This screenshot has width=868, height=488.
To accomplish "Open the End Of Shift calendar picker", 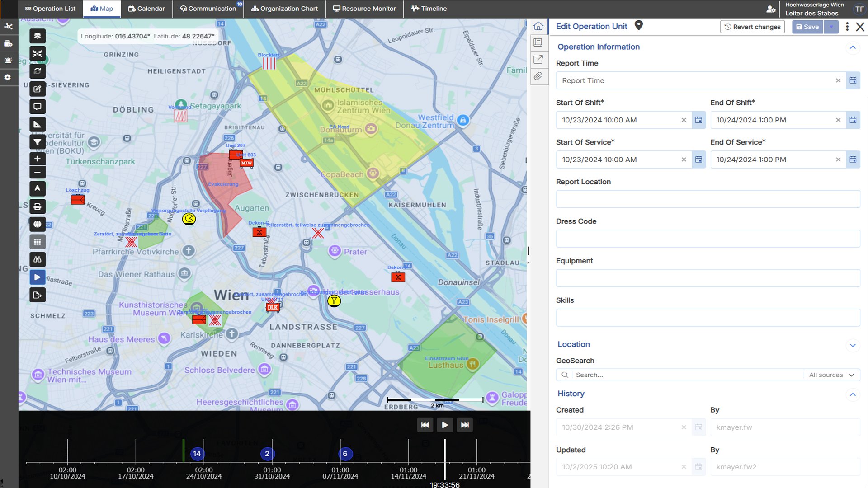I will coord(853,120).
